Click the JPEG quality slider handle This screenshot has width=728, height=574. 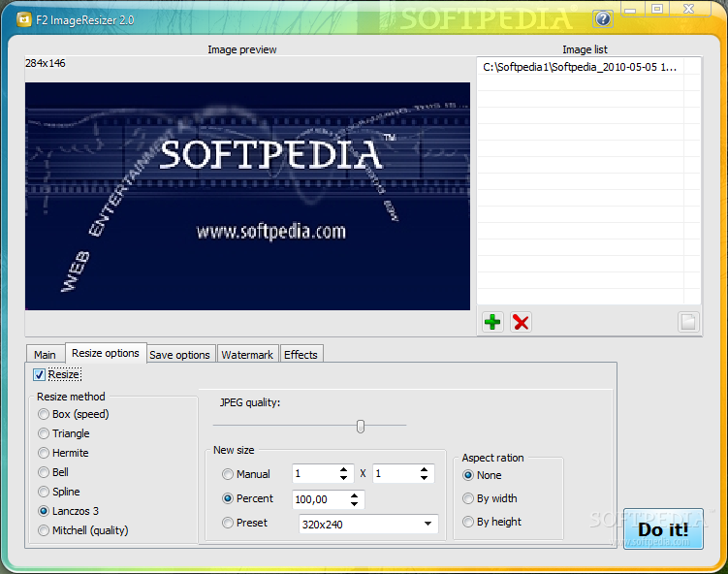pos(361,426)
